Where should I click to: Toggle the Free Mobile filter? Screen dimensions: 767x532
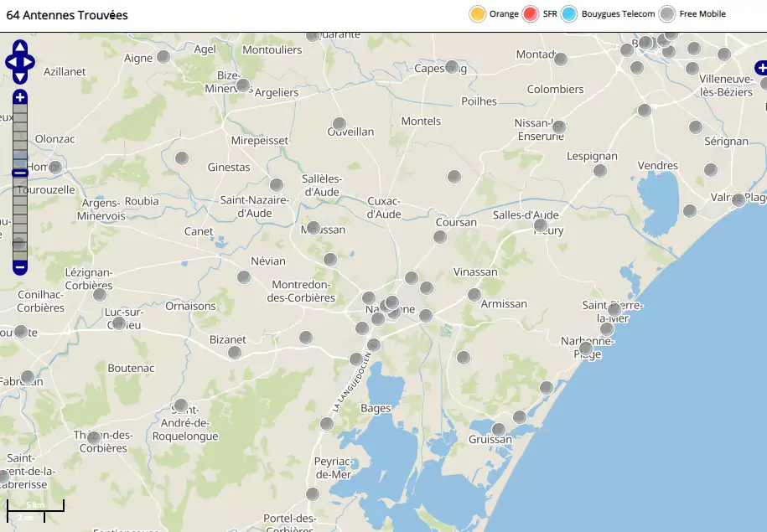(666, 14)
